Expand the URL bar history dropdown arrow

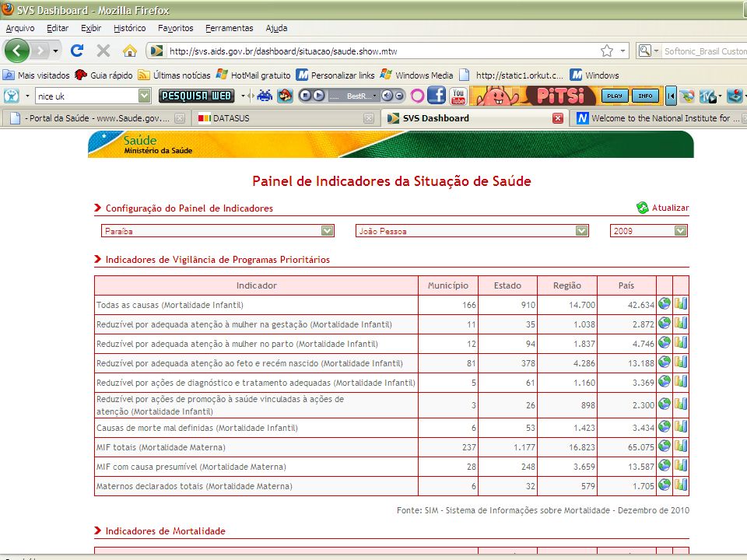[x=622, y=51]
